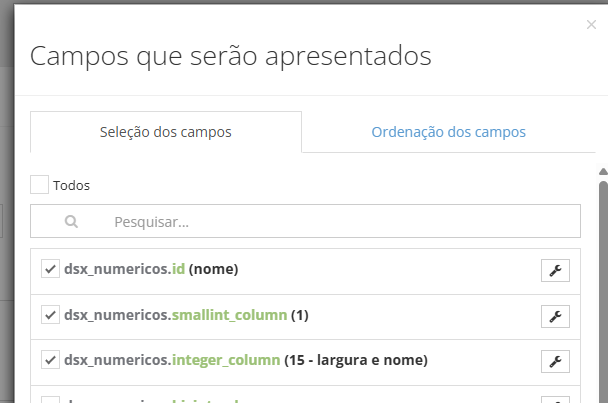Click the vertical scrollbar thumb
The image size is (608, 403).
(602, 290)
